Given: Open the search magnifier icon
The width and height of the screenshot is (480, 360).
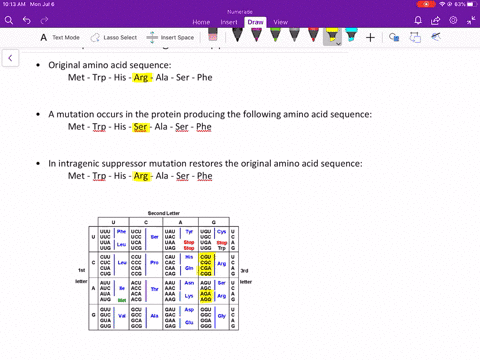Looking at the screenshot, I should coord(9,21).
